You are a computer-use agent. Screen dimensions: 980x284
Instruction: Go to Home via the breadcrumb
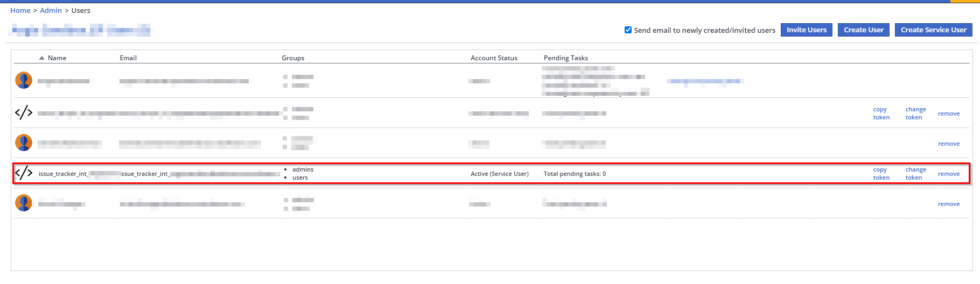point(20,11)
